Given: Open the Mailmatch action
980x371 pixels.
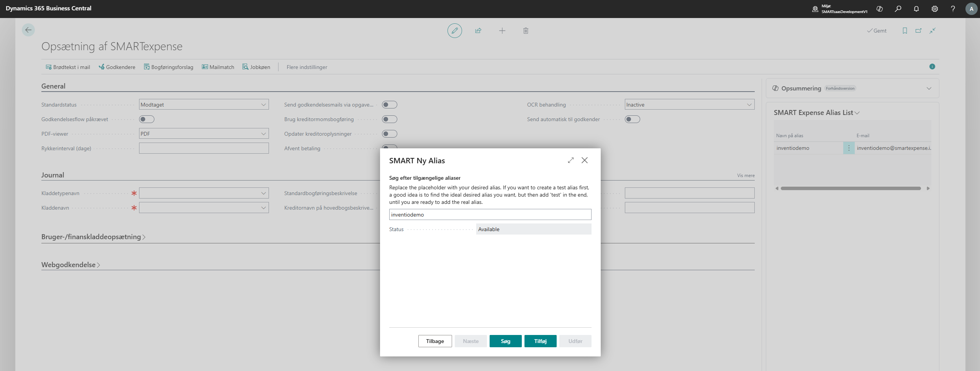Looking at the screenshot, I should [x=218, y=67].
